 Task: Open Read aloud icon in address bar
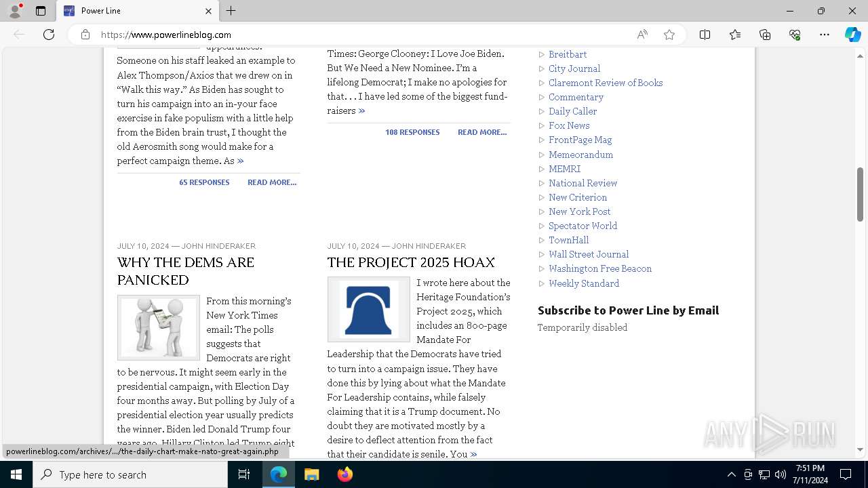click(x=642, y=35)
